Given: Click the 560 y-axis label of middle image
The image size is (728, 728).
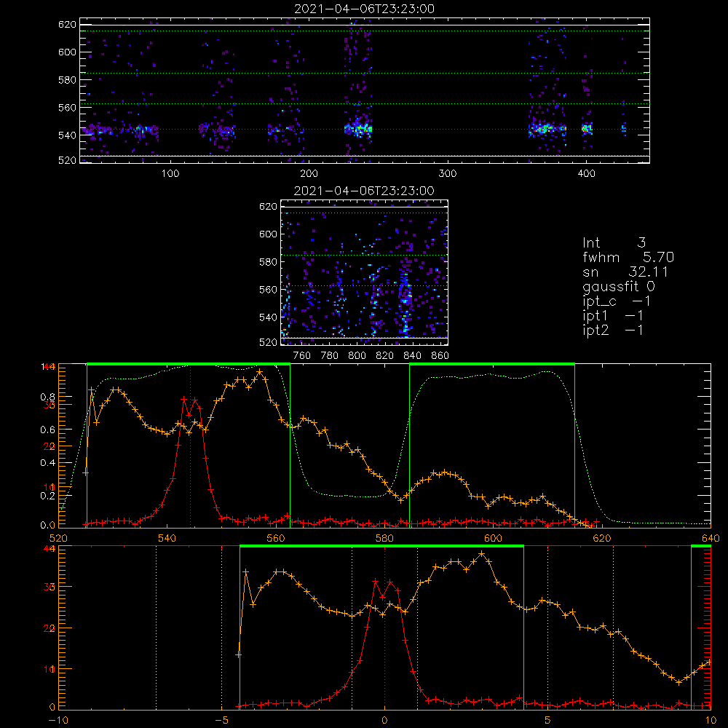Looking at the screenshot, I should (x=268, y=290).
